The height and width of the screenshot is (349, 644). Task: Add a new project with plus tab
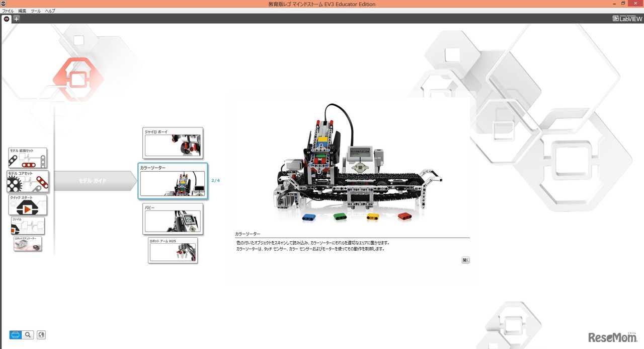point(16,19)
